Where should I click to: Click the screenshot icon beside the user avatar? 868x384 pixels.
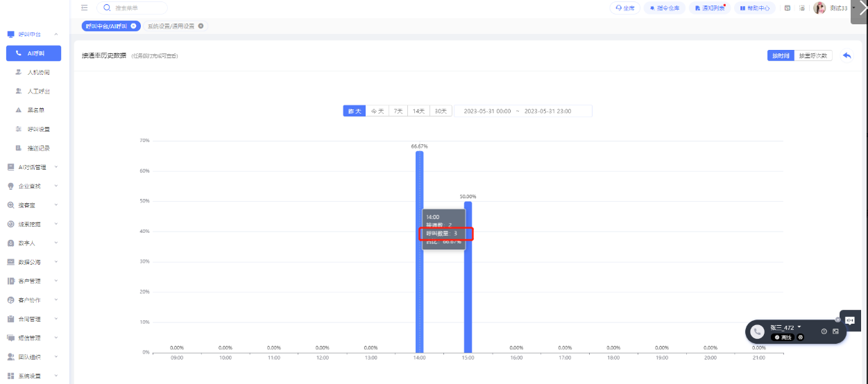click(x=802, y=8)
